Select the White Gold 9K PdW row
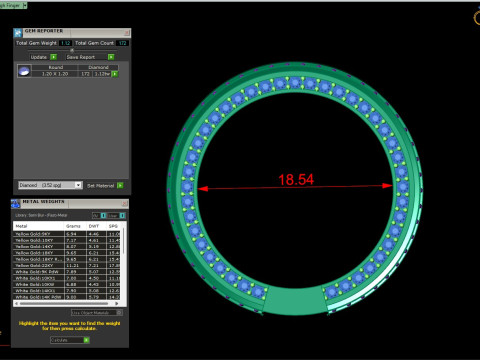480x360 pixels. coord(67,272)
